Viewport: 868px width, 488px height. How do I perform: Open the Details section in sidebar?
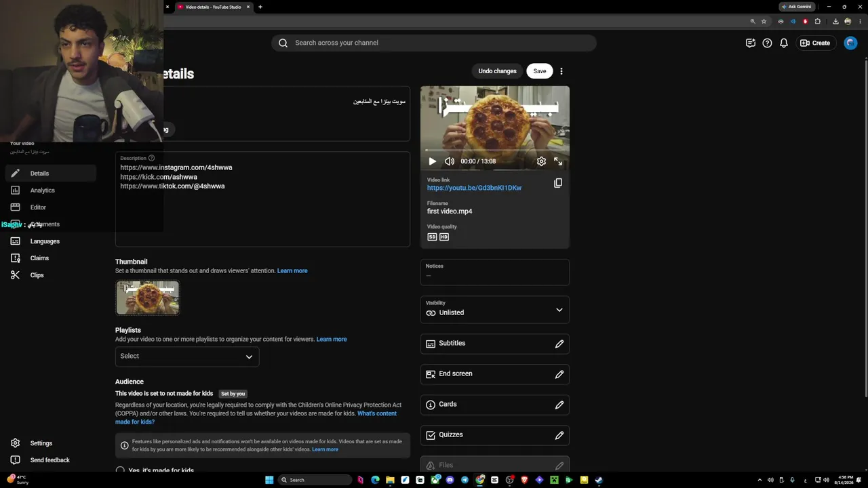[x=50, y=174]
